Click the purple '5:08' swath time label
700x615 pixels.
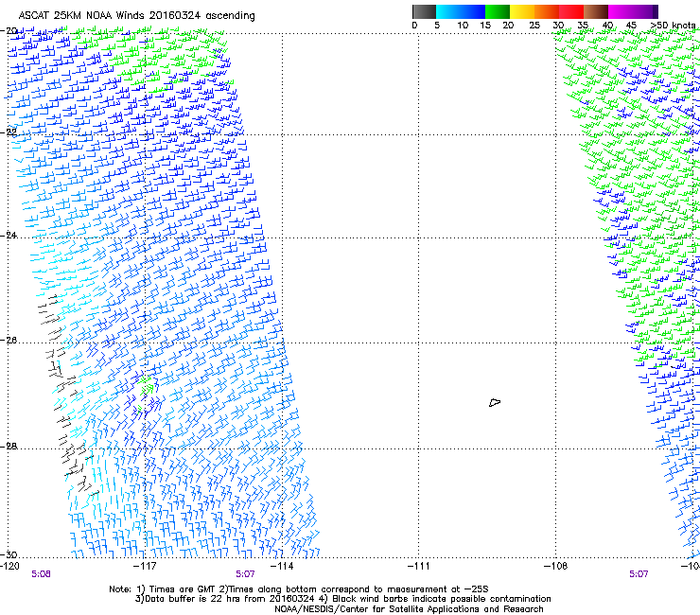(41, 574)
